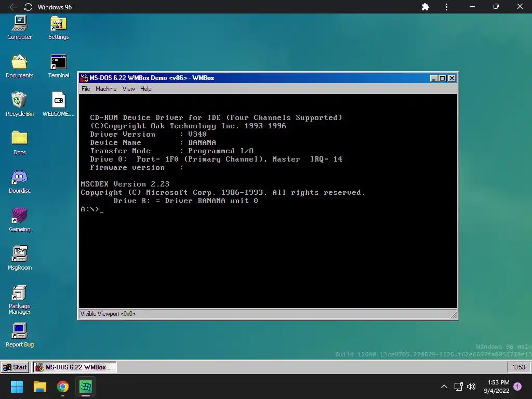The image size is (532, 399).
Task: Click the WMBox title bar app icon
Action: pos(84,78)
